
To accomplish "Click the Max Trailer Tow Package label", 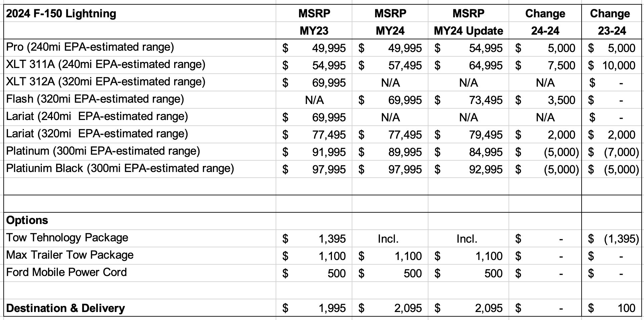I will tap(70, 255).
